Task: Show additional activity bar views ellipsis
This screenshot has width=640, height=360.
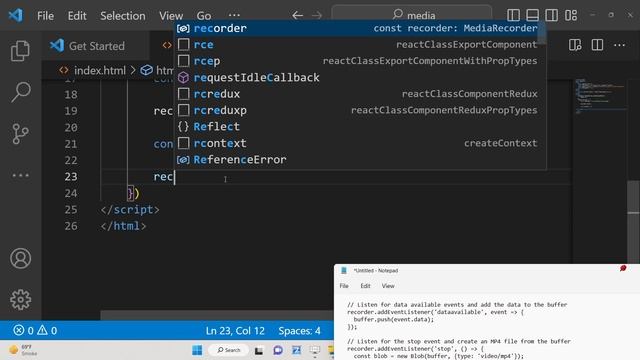Action: 20,176
